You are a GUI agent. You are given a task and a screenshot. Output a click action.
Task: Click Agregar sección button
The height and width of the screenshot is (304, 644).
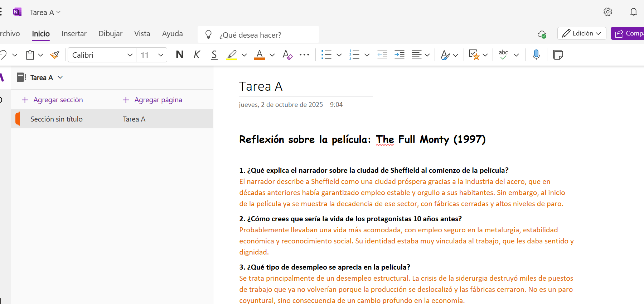point(53,100)
